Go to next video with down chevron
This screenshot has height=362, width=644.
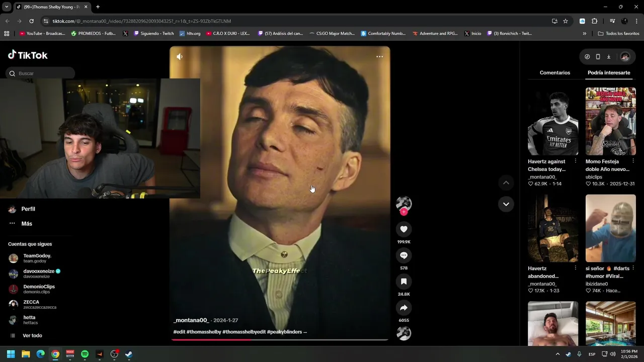coord(506,204)
